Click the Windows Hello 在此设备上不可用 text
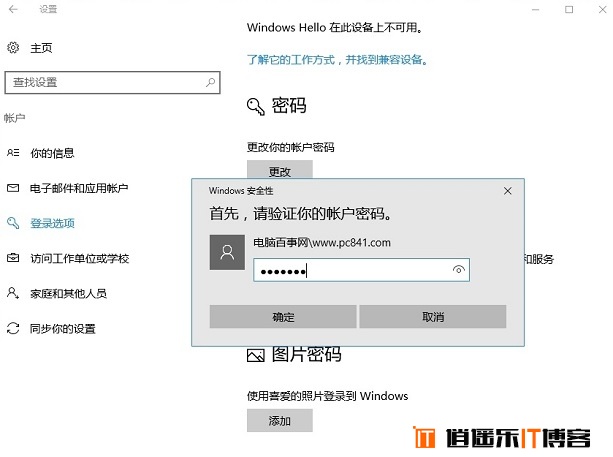Image resolution: width=613 pixels, height=457 pixels. [335, 27]
